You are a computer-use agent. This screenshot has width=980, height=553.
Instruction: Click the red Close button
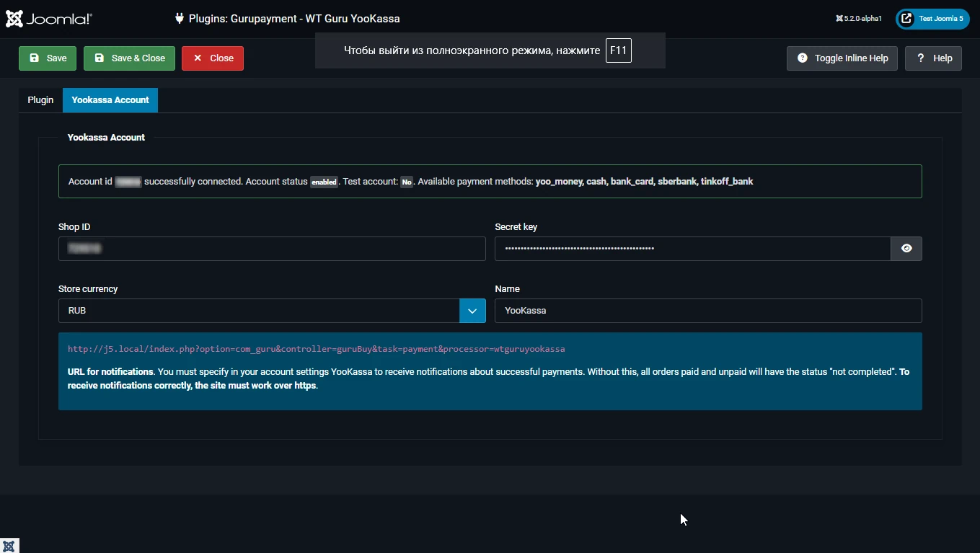[213, 58]
